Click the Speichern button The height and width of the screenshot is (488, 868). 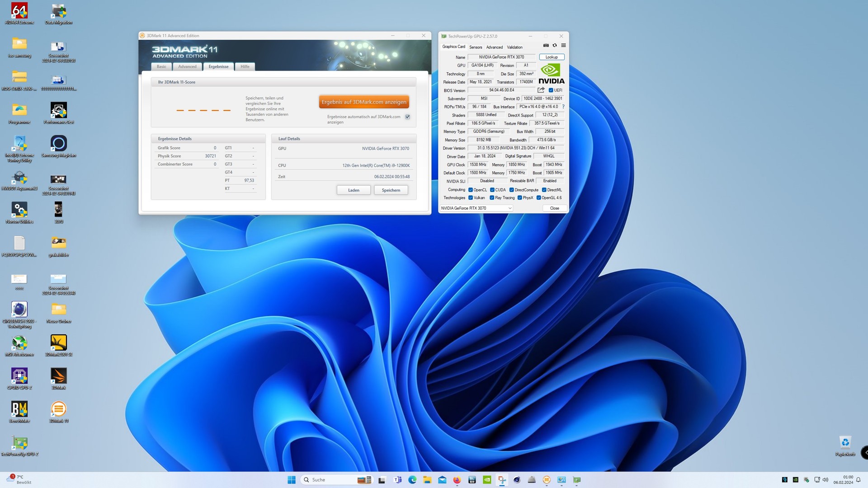pos(391,190)
